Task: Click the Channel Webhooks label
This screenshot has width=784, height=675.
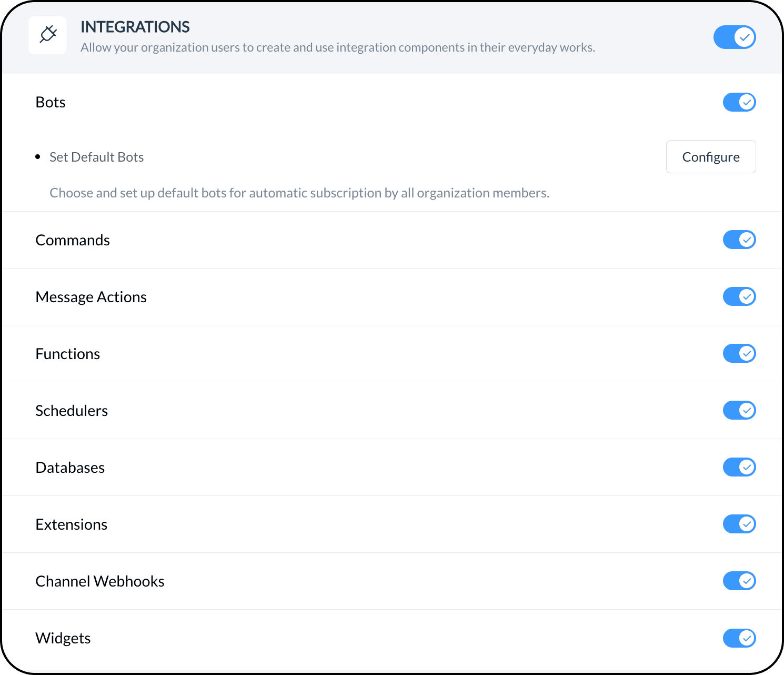Action: [100, 581]
